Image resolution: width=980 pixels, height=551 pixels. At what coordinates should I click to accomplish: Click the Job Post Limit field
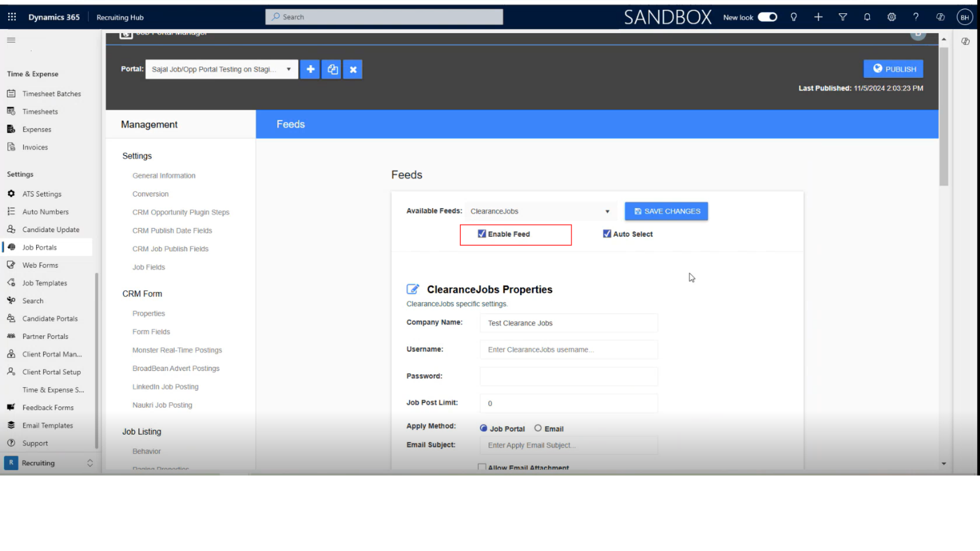click(569, 403)
